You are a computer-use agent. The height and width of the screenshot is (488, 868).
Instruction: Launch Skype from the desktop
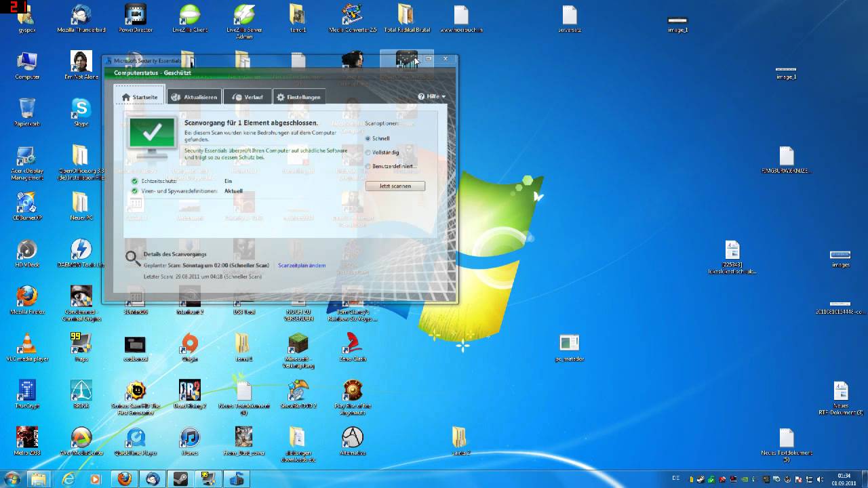click(81, 113)
